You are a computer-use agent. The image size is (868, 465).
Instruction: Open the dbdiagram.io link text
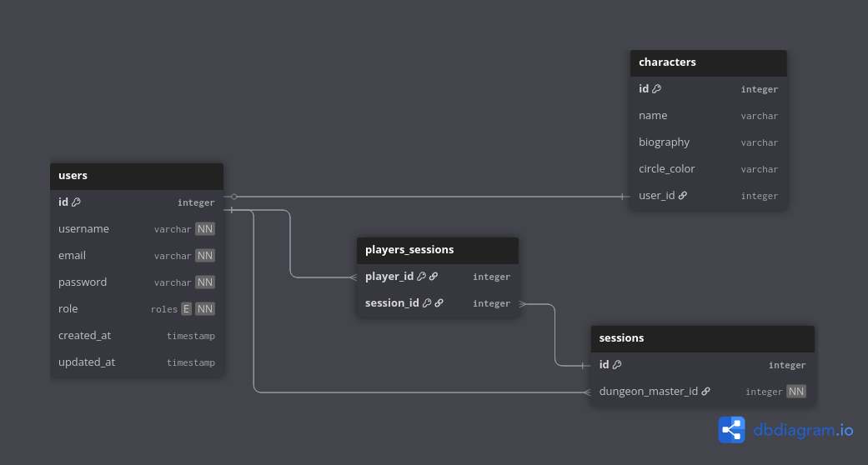tap(803, 430)
